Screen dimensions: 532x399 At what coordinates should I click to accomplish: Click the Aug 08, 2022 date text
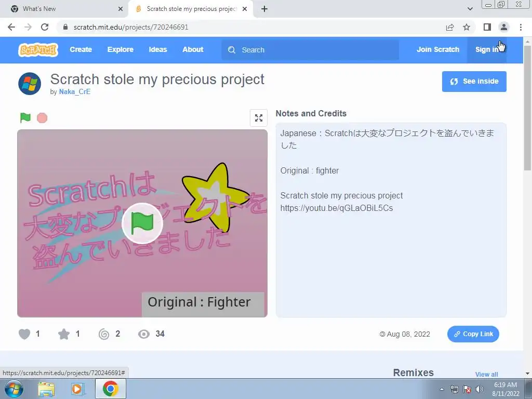tap(408, 334)
